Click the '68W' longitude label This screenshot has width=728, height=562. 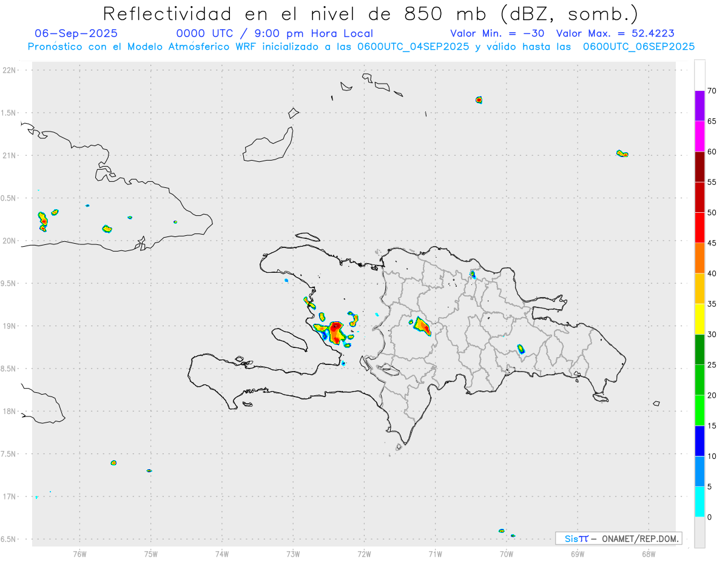(x=649, y=554)
